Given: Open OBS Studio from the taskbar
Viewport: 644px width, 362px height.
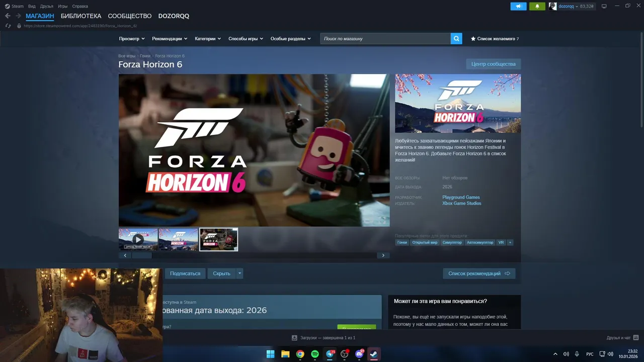Looking at the screenshot, I should (x=345, y=354).
